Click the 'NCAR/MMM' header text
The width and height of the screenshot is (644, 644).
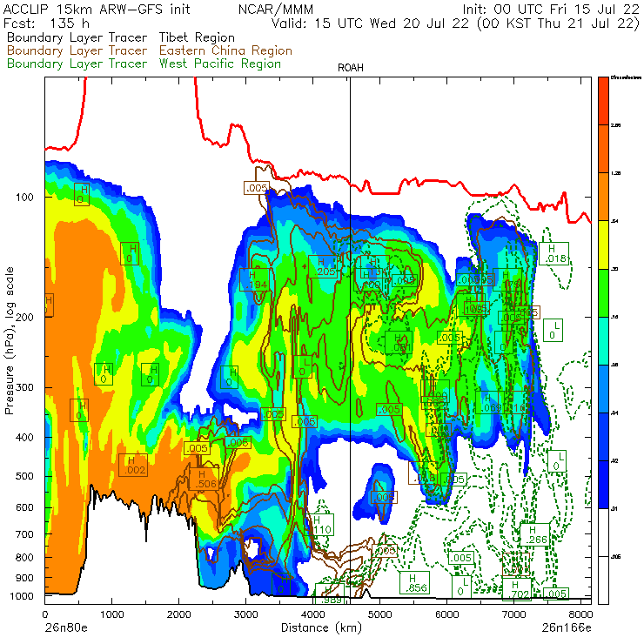pyautogui.click(x=276, y=9)
